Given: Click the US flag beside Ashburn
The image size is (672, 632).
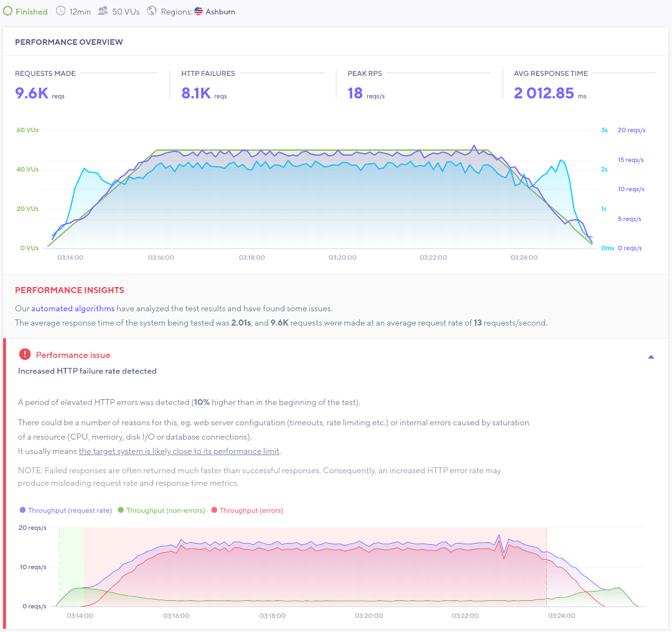Looking at the screenshot, I should pos(198,11).
